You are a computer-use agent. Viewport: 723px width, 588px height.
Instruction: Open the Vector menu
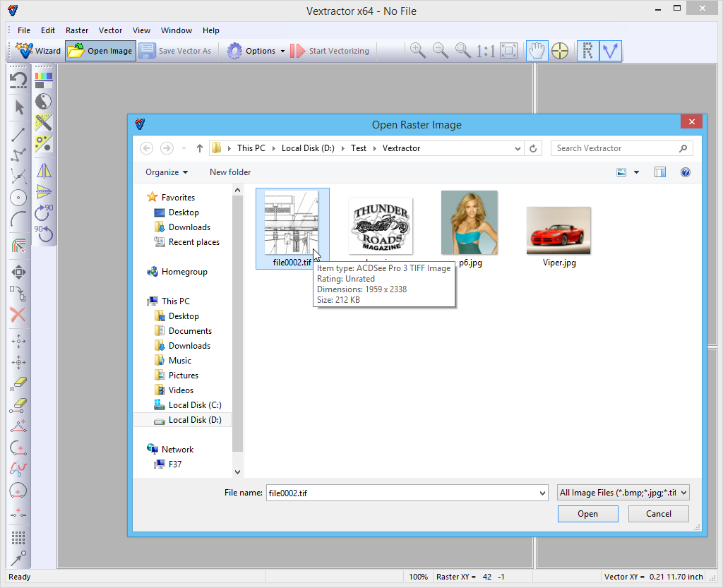click(110, 30)
